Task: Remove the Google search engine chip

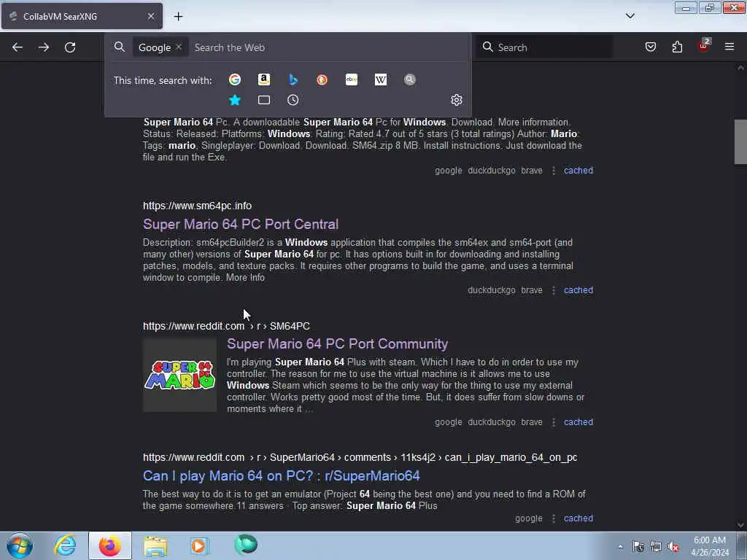Action: click(x=179, y=47)
